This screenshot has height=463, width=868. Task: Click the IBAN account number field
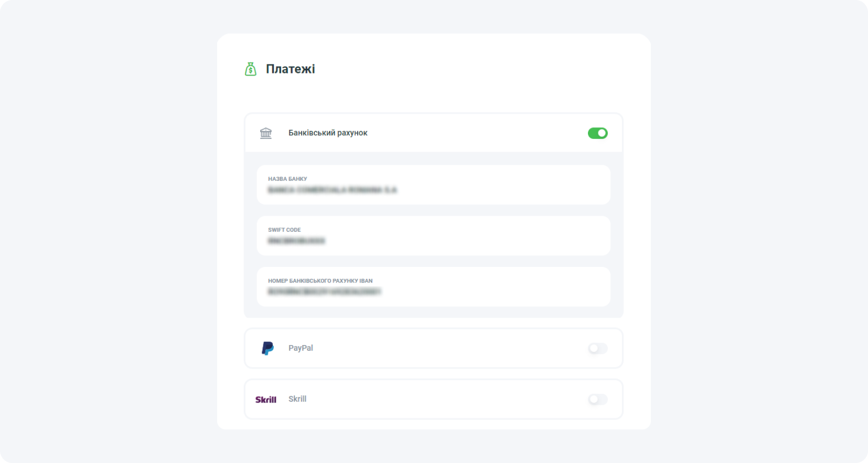coord(433,287)
